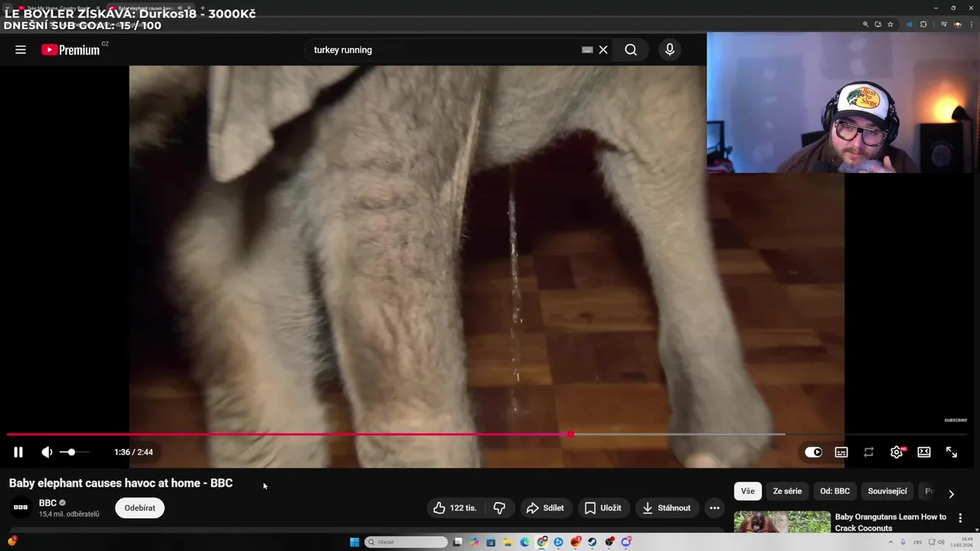Switch to theater mode view

pos(924,452)
